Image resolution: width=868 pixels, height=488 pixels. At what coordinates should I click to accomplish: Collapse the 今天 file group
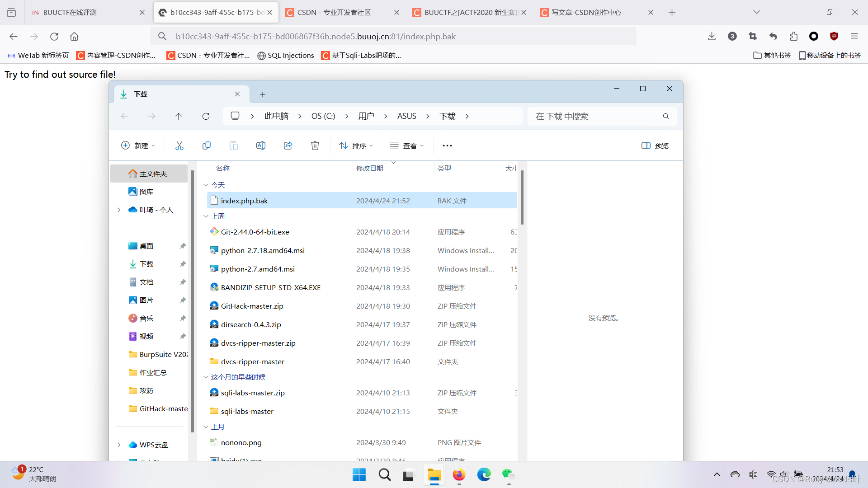(x=206, y=185)
